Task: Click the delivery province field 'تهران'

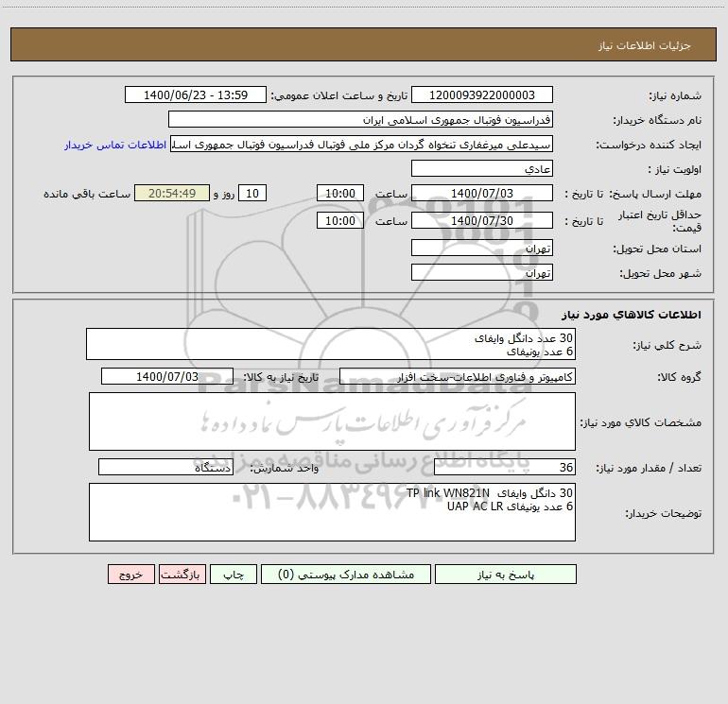Action: (482, 248)
